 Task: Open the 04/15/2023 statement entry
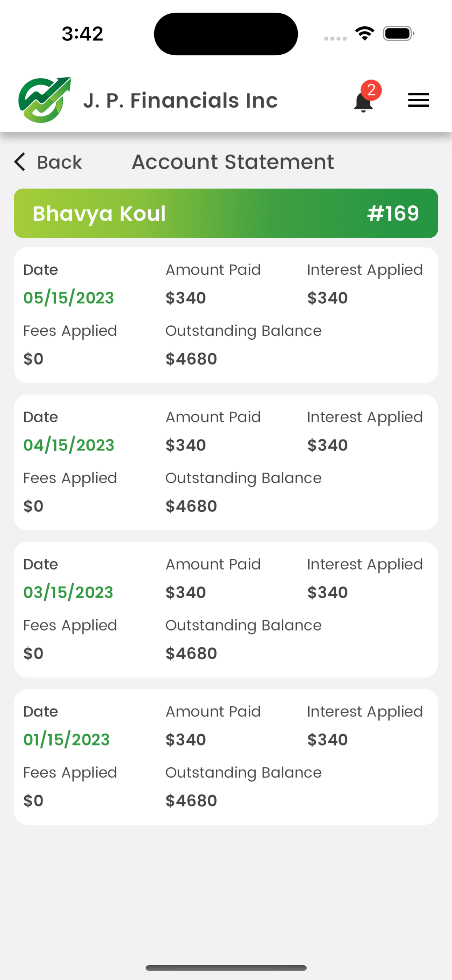(x=226, y=462)
